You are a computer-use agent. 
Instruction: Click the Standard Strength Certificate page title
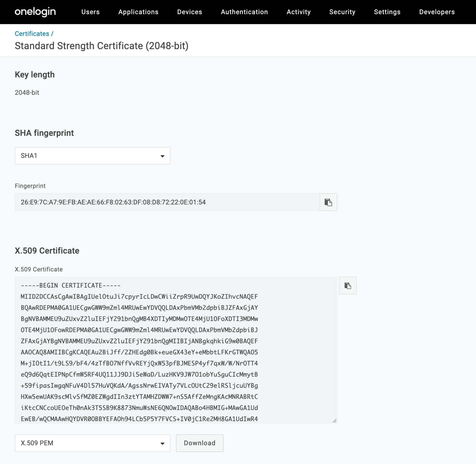point(102,46)
